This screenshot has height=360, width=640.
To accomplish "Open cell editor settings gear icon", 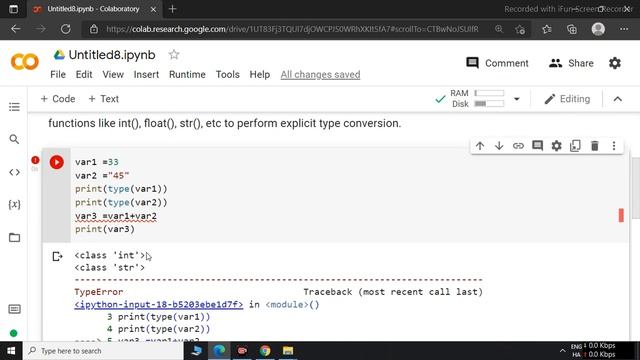I will click(x=556, y=146).
